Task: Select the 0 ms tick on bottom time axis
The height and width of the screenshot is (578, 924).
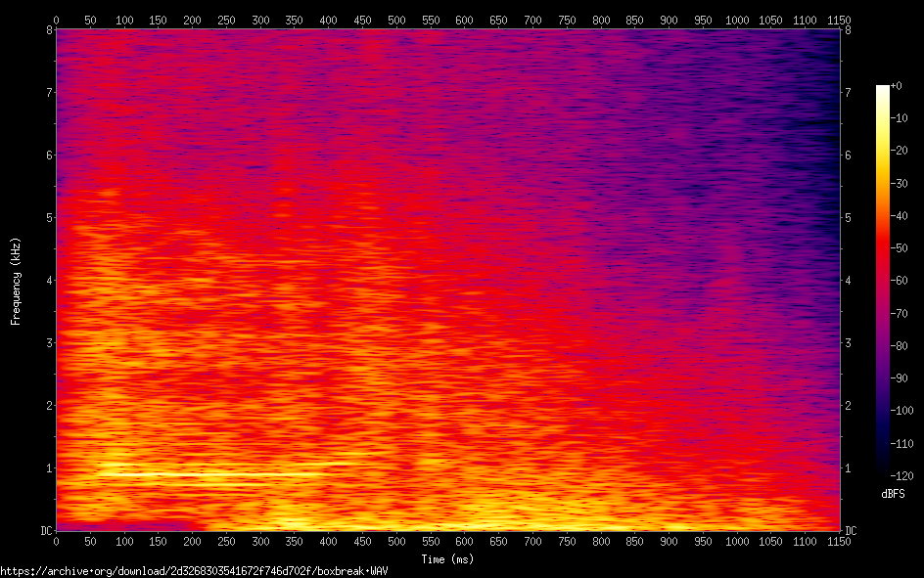Action: (56, 541)
